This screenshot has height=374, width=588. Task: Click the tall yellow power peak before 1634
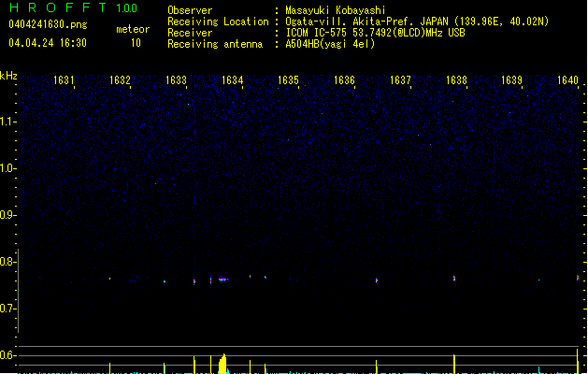coord(222,364)
